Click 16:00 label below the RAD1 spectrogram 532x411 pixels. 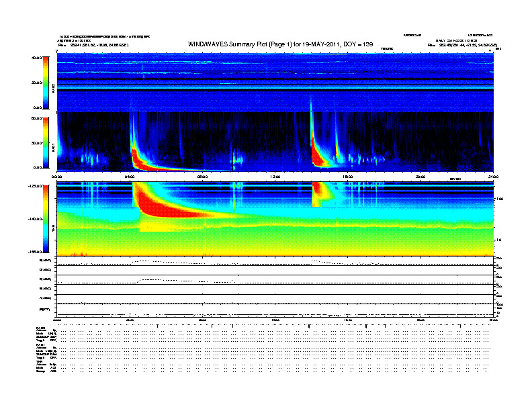(x=348, y=177)
